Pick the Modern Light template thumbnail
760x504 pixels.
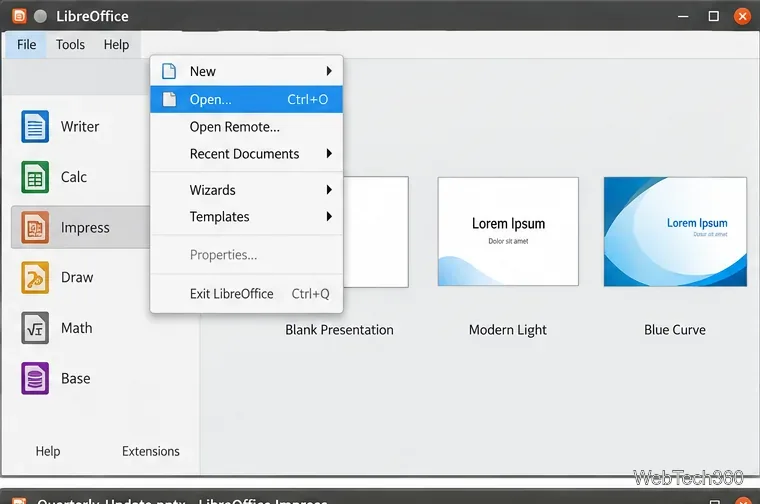(508, 231)
